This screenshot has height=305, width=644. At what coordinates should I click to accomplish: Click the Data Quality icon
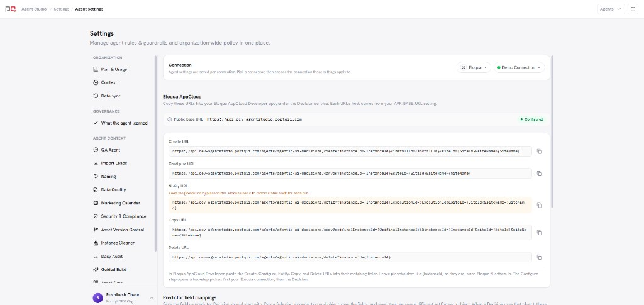tap(96, 190)
